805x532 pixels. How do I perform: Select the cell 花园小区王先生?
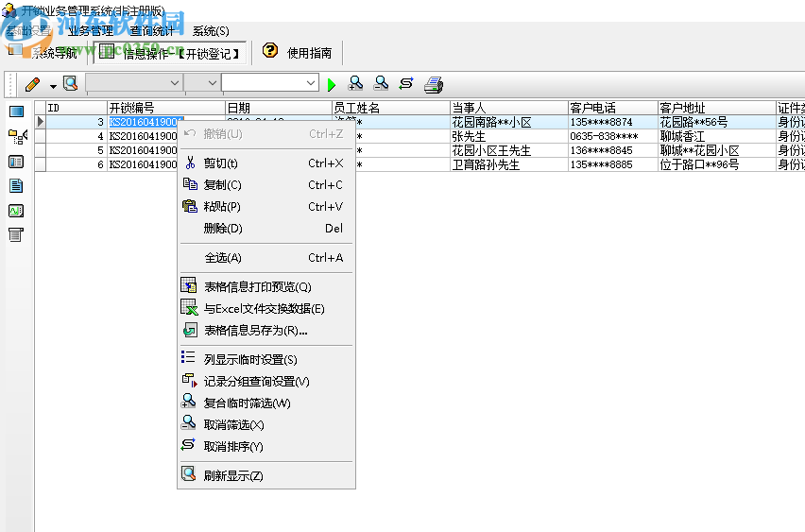tap(509, 150)
